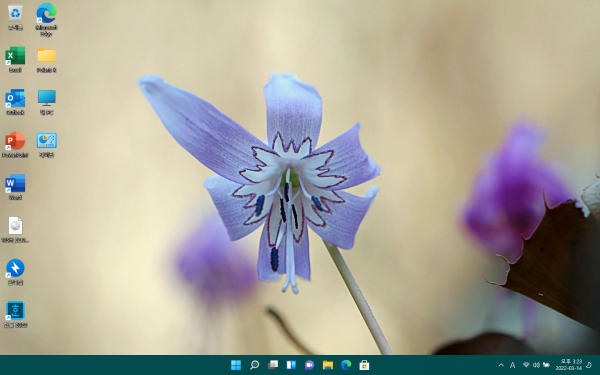Open the Windows Start menu

click(236, 365)
